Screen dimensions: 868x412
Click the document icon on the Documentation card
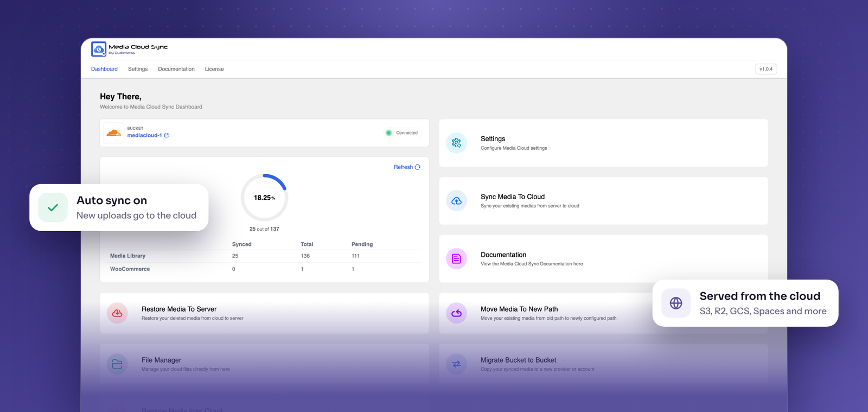pos(456,259)
